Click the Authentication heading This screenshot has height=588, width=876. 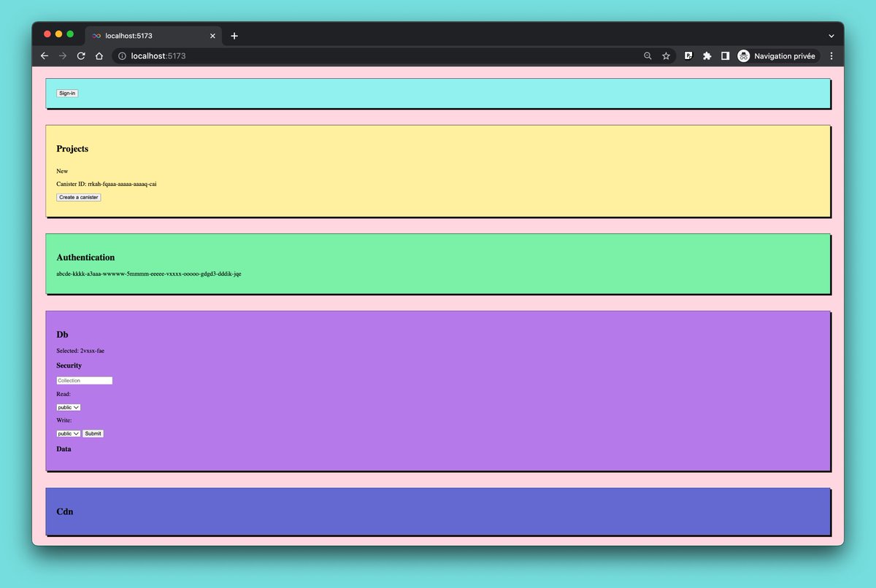85,258
